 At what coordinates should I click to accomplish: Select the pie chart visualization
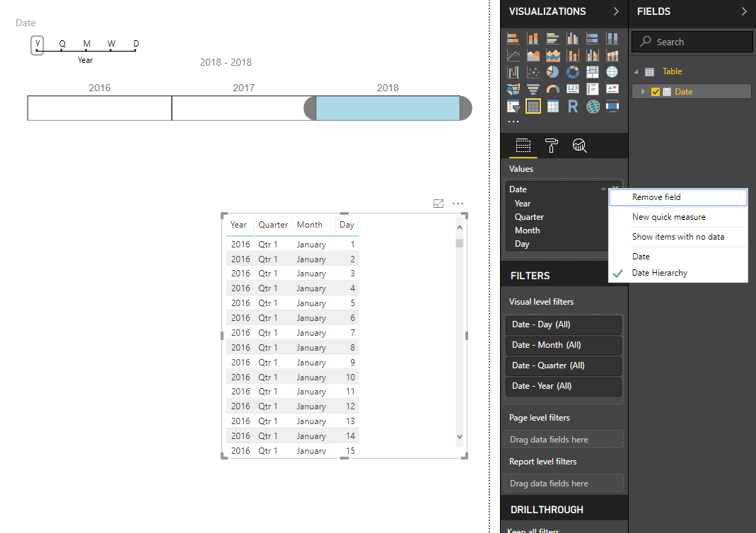pos(552,72)
